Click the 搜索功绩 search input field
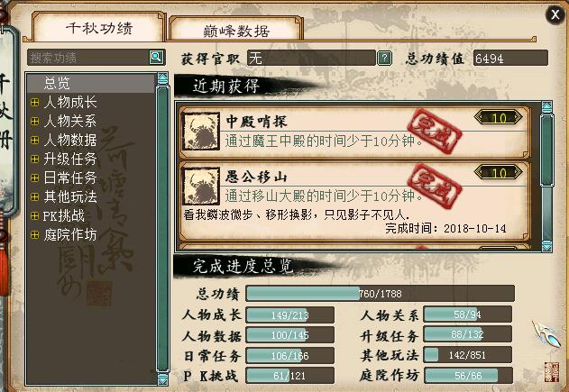Screen dimensions: 569x392 click(x=88, y=58)
